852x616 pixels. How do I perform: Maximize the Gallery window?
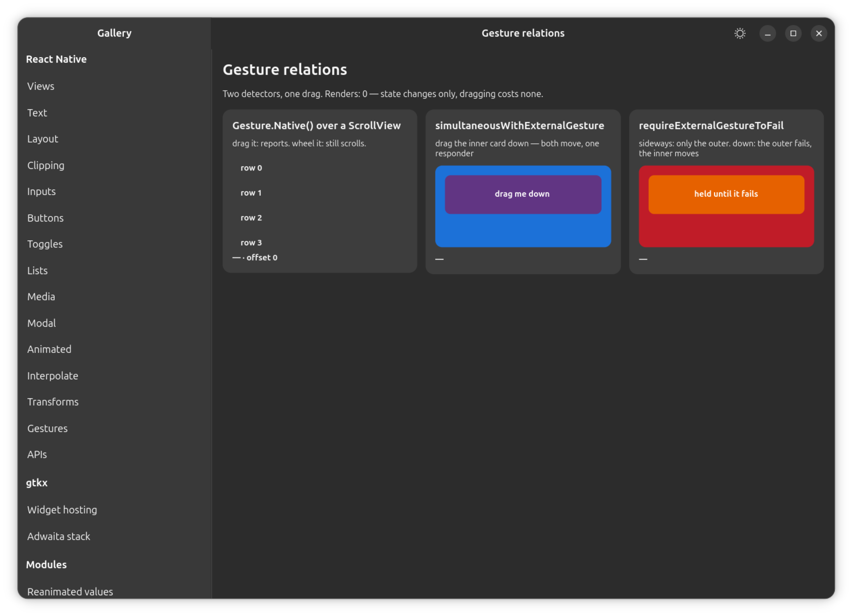pyautogui.click(x=793, y=34)
